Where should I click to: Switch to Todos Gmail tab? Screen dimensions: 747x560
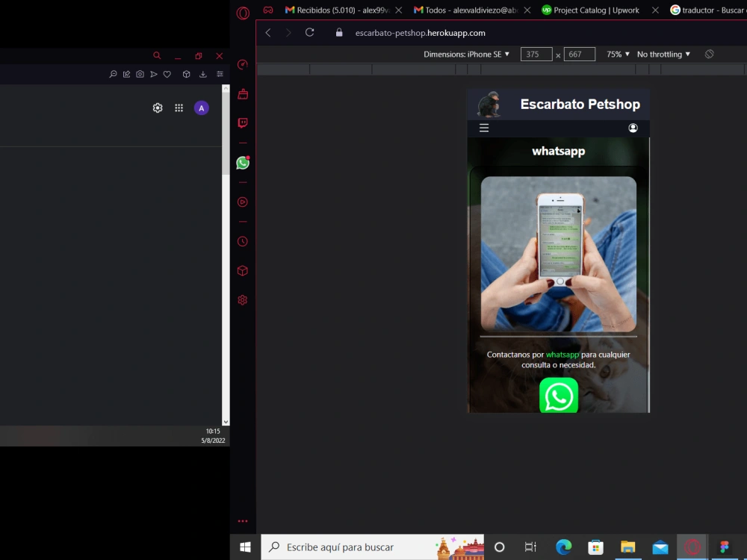465,10
